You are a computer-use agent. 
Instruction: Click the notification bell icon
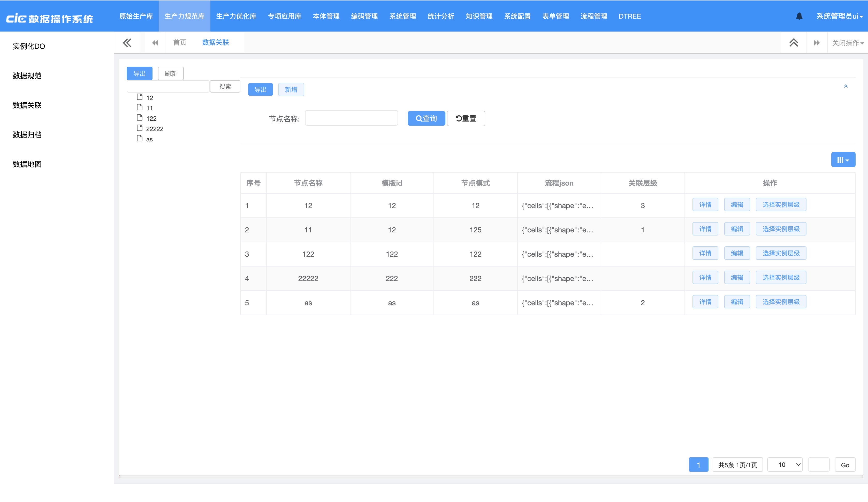point(799,16)
